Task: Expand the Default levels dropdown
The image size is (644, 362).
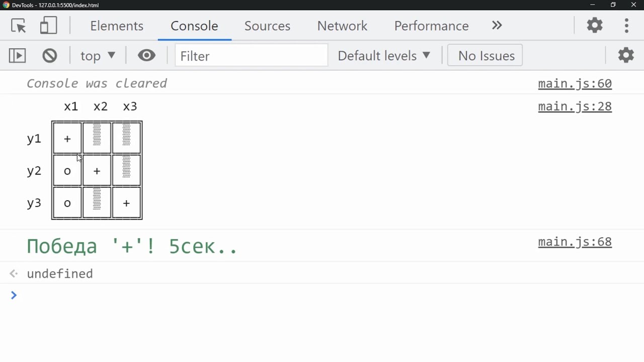Action: pyautogui.click(x=384, y=55)
